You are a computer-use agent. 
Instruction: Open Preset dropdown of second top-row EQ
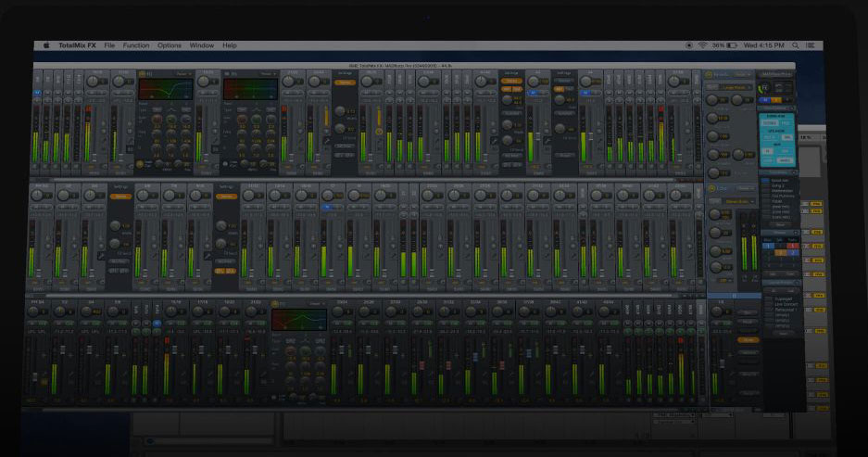point(268,73)
